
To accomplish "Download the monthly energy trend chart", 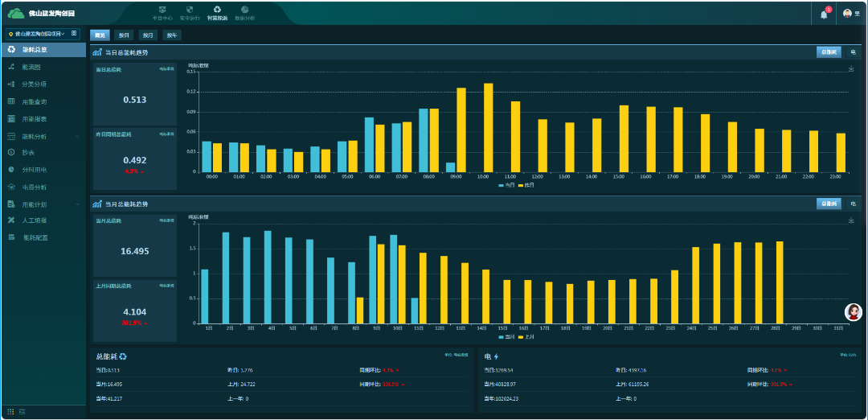I will pyautogui.click(x=851, y=220).
